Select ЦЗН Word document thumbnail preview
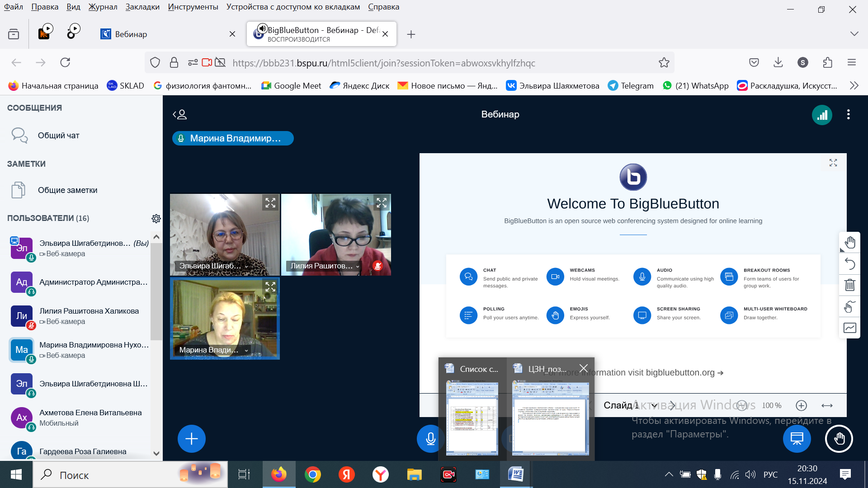868x488 pixels. pos(550,418)
